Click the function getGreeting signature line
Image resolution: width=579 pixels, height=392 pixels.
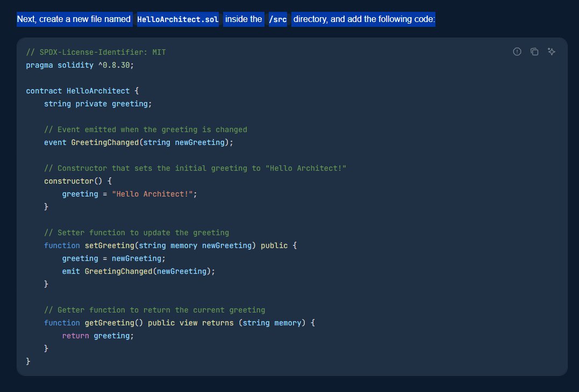pyautogui.click(x=180, y=323)
